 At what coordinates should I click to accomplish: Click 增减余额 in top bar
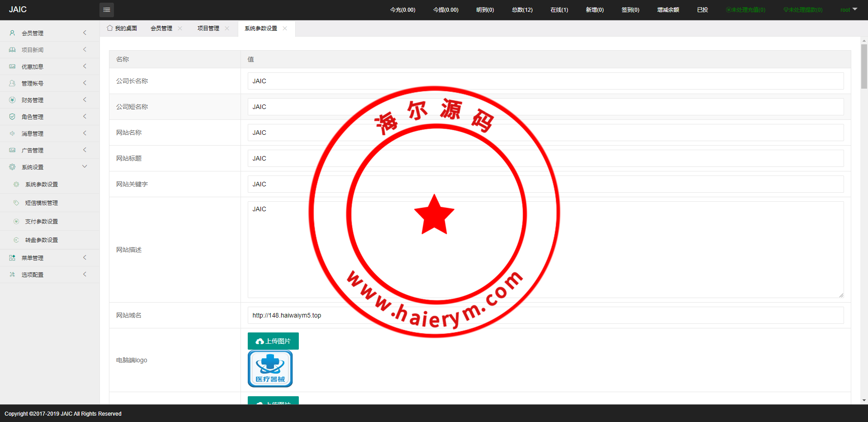[x=668, y=9]
